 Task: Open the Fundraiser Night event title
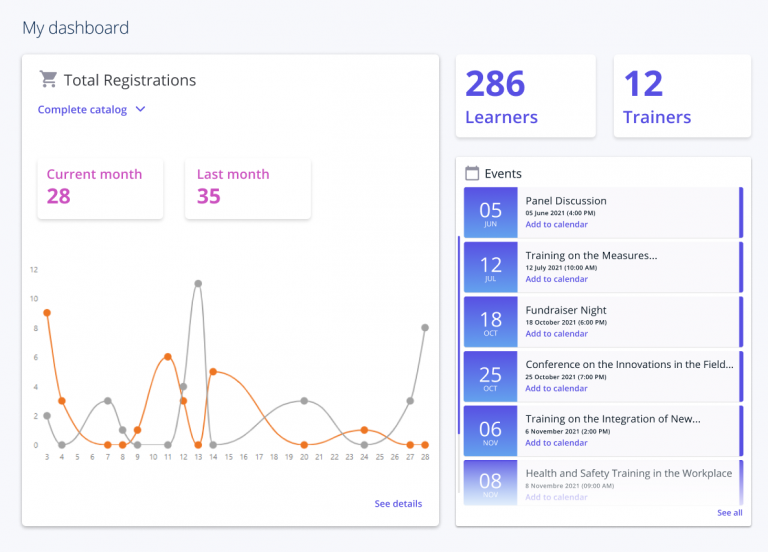[x=566, y=310]
